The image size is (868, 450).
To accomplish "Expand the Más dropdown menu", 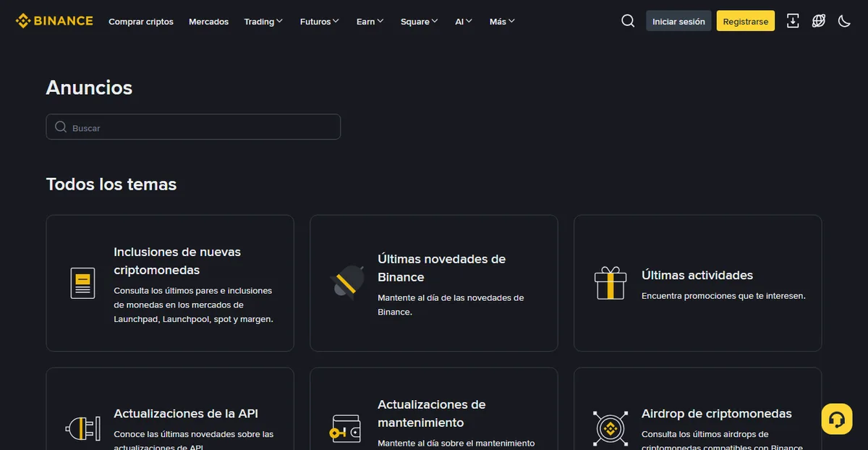I will [502, 22].
